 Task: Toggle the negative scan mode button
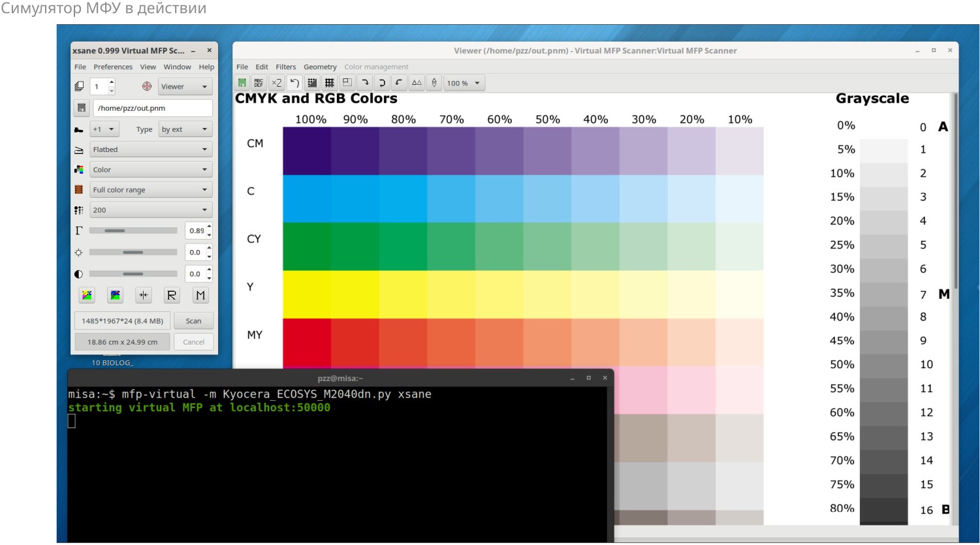tap(116, 296)
